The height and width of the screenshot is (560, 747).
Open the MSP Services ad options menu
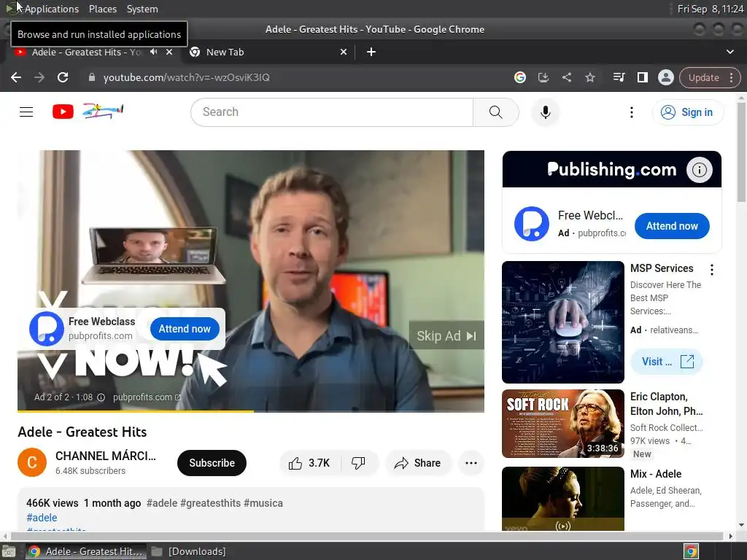click(x=712, y=270)
